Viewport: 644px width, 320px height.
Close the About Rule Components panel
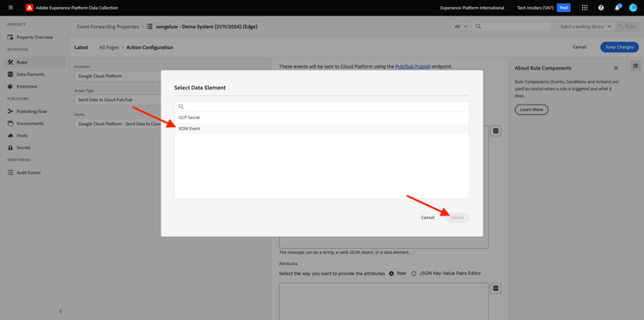pos(616,68)
